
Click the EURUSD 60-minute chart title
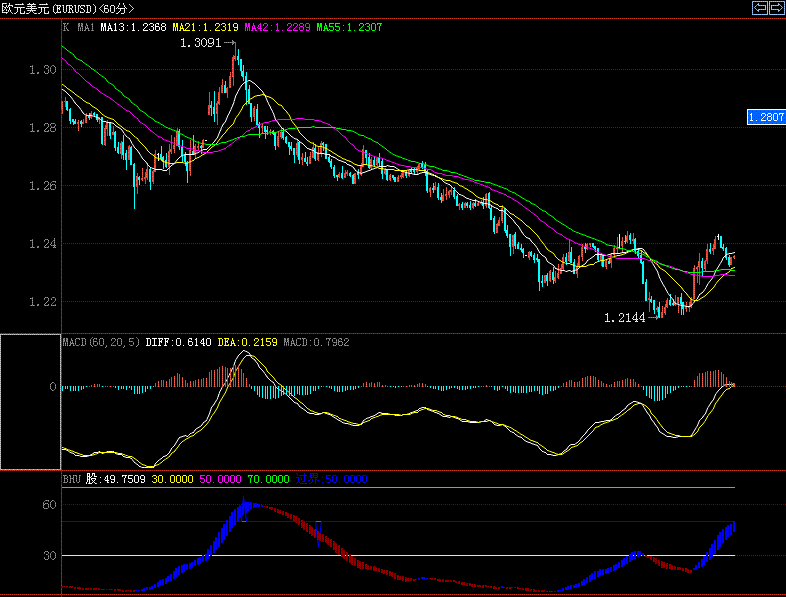(x=68, y=8)
